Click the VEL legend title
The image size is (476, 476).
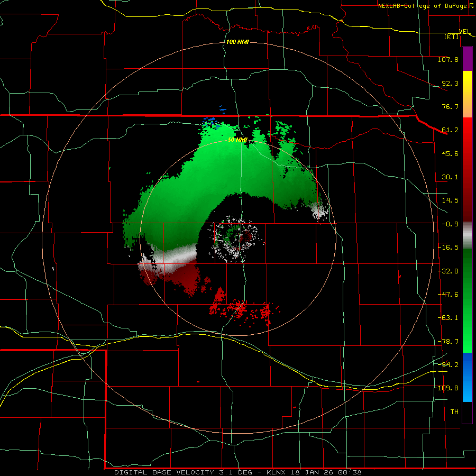(x=464, y=31)
